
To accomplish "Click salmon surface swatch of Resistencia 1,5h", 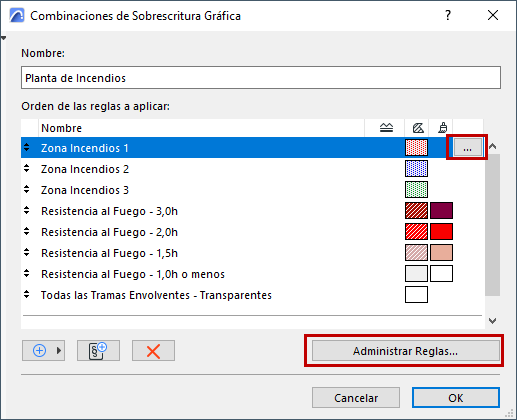I will (441, 253).
